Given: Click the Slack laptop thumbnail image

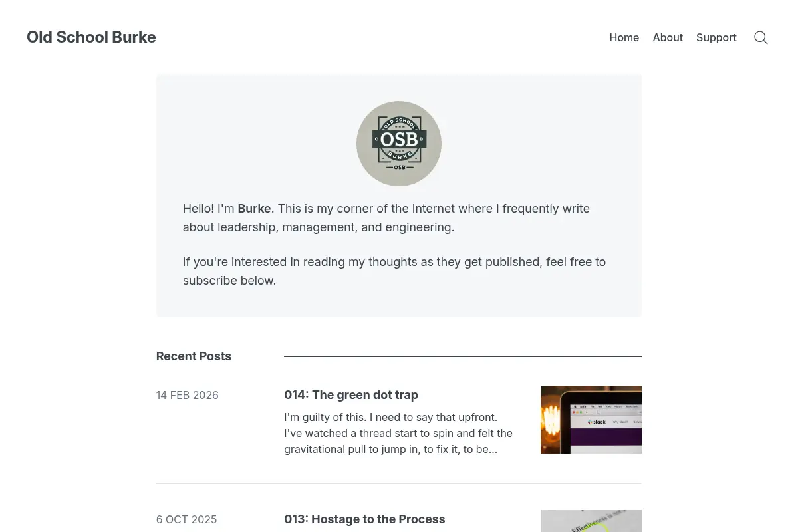Looking at the screenshot, I should [591, 420].
